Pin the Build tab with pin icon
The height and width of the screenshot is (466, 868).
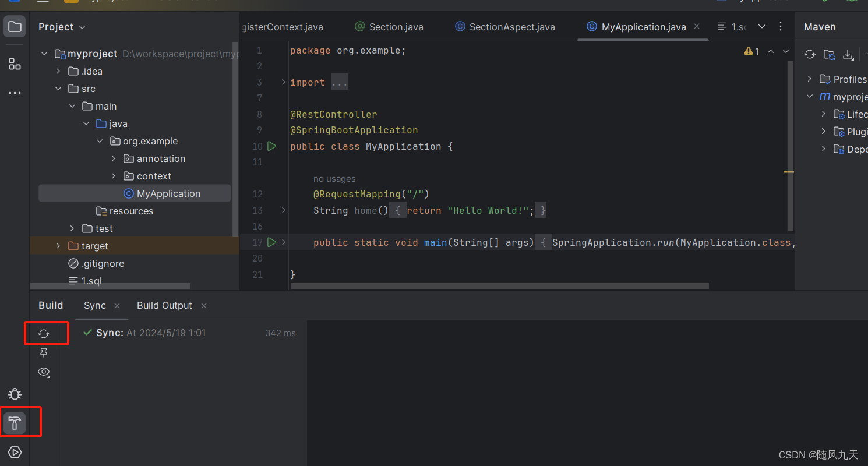click(44, 353)
